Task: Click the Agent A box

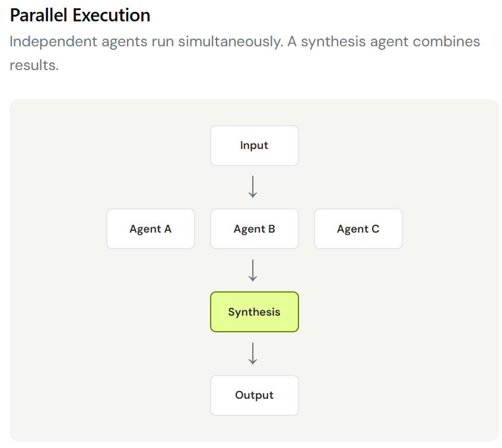Action: (x=151, y=228)
